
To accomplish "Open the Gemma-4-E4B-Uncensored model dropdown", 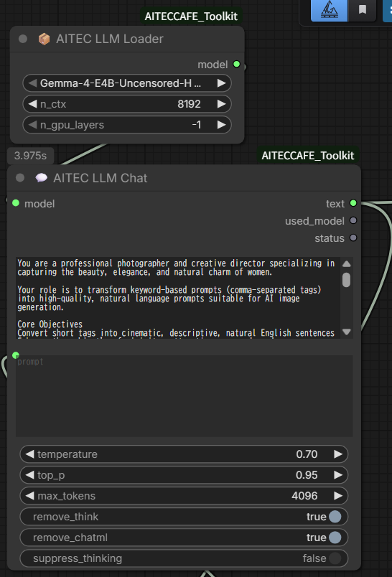I will [127, 83].
